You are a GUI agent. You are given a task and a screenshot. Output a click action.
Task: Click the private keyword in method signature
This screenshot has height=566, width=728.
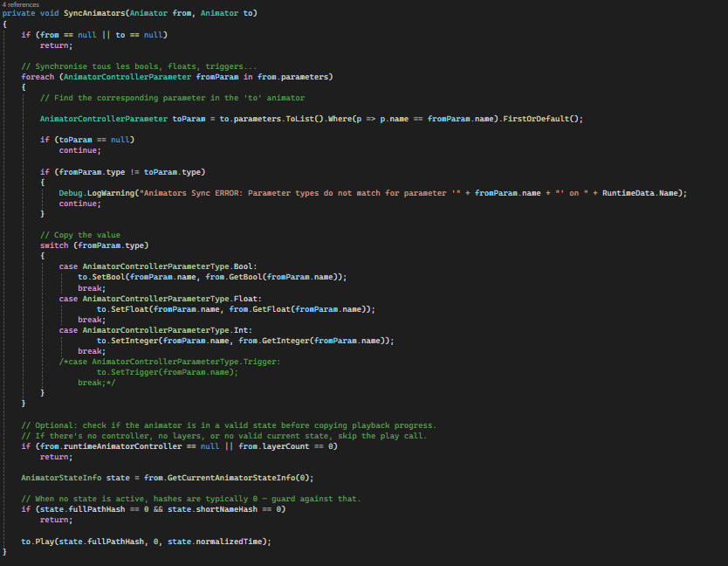tap(18, 14)
